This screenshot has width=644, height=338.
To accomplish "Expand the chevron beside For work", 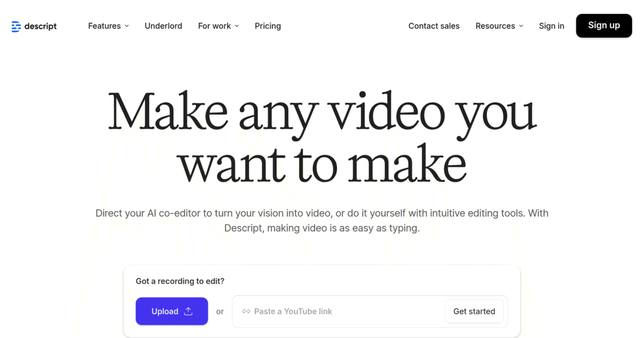I will coord(237,26).
